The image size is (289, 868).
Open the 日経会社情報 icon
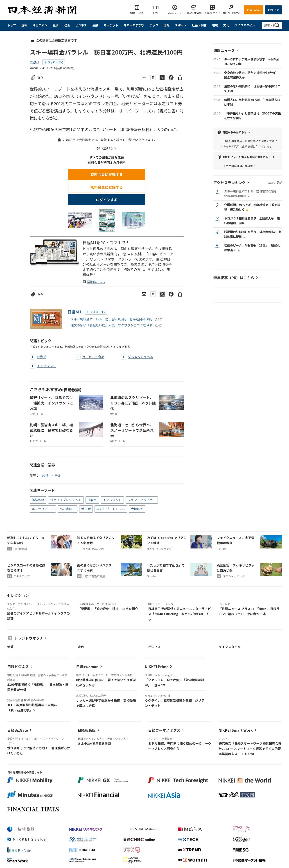click(x=193, y=7)
